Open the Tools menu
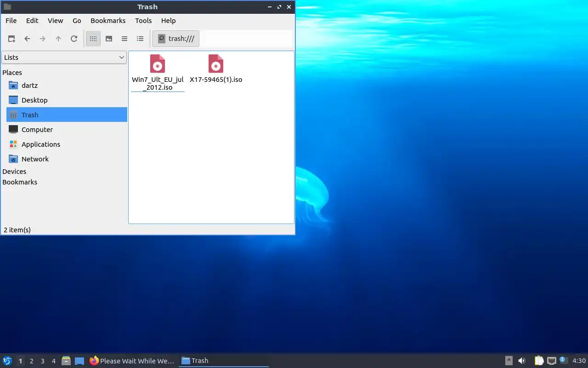Viewport: 588px width, 368px height. click(x=143, y=21)
